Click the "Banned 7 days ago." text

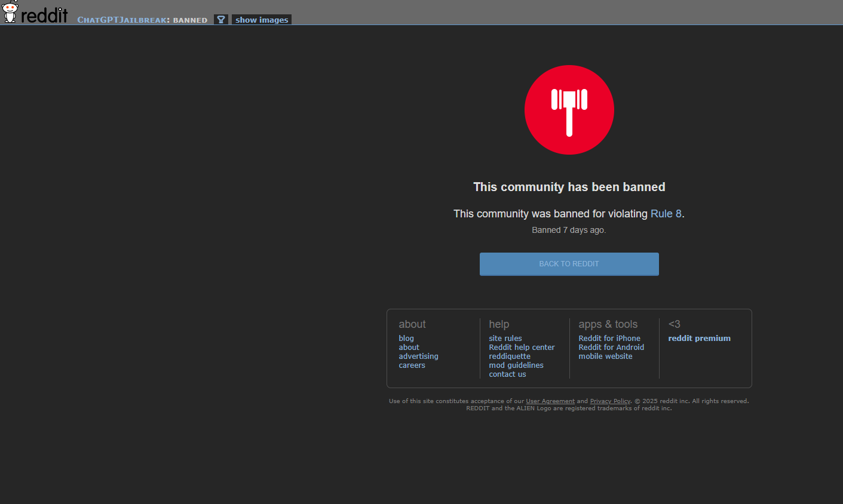click(x=569, y=230)
